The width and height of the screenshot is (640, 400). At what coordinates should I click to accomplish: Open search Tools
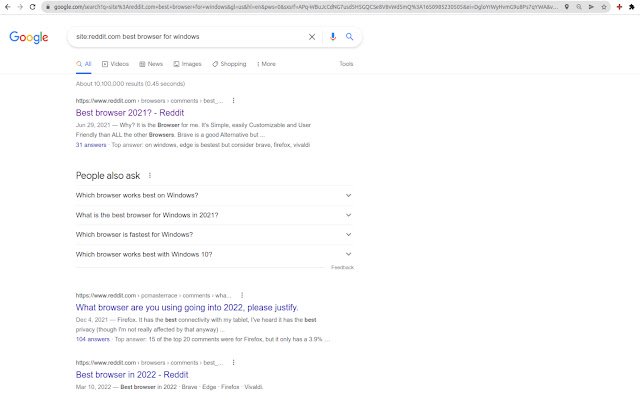point(346,64)
